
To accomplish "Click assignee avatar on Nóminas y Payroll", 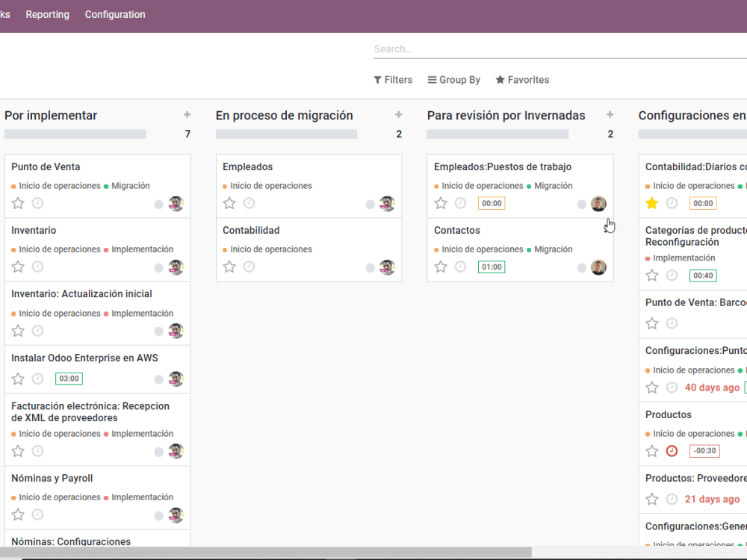I will (x=176, y=515).
